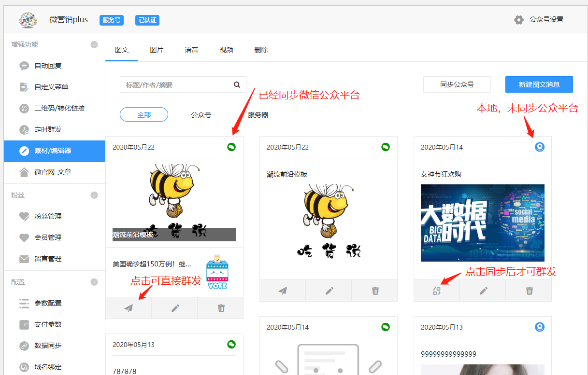Select the 服务器 filter
Viewport: 588px width, 375px height.
tap(258, 115)
